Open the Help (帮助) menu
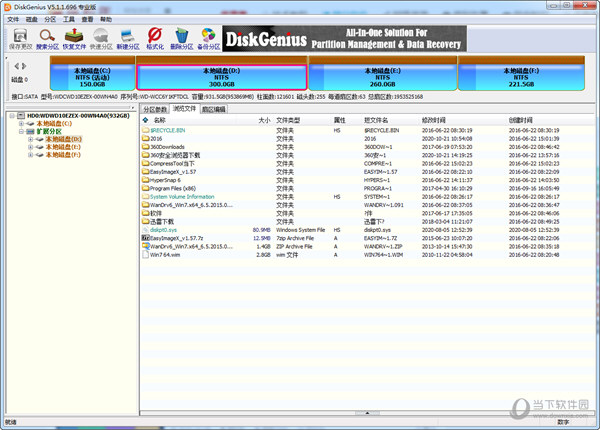600x430 pixels. click(x=106, y=20)
